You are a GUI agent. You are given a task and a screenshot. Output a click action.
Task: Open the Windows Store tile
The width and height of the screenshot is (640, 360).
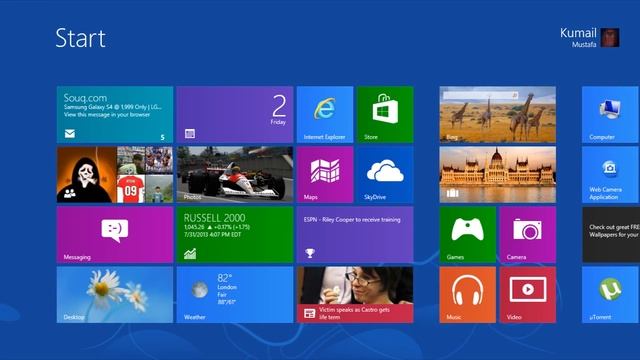click(x=385, y=114)
